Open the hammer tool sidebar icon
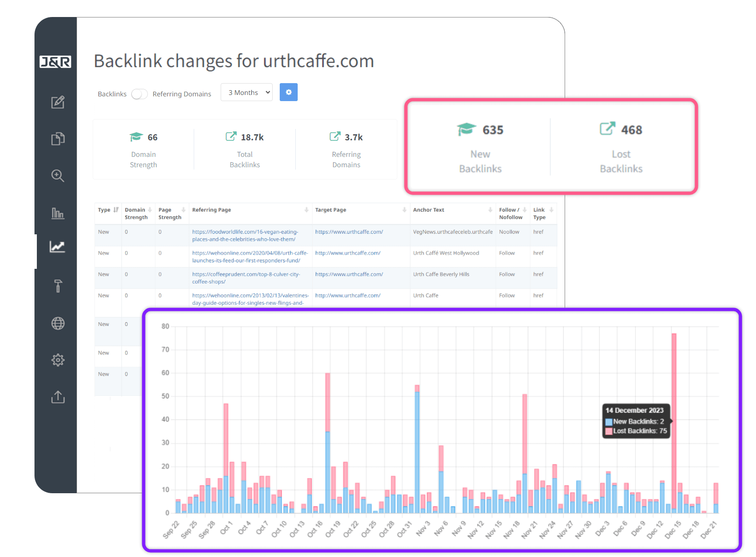The height and width of the screenshot is (557, 756). (58, 286)
